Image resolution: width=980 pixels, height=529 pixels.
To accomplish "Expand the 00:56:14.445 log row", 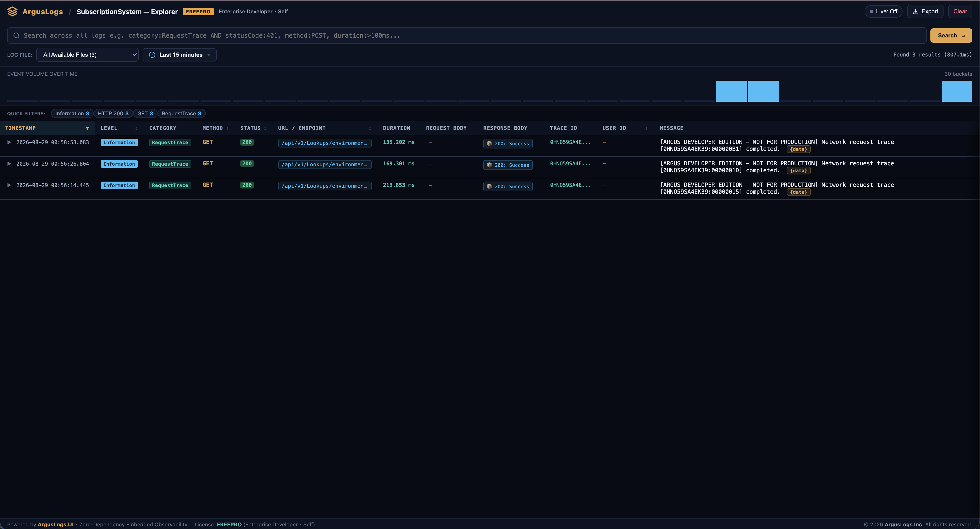I will point(9,185).
